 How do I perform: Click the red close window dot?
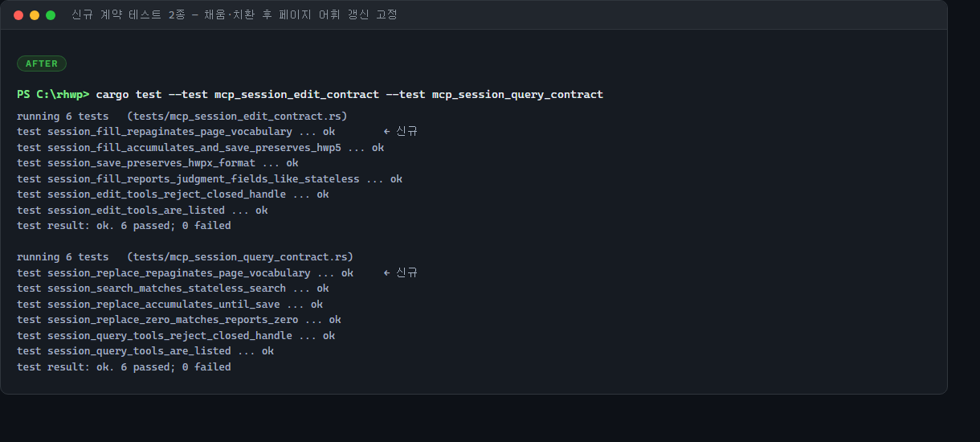[18, 15]
